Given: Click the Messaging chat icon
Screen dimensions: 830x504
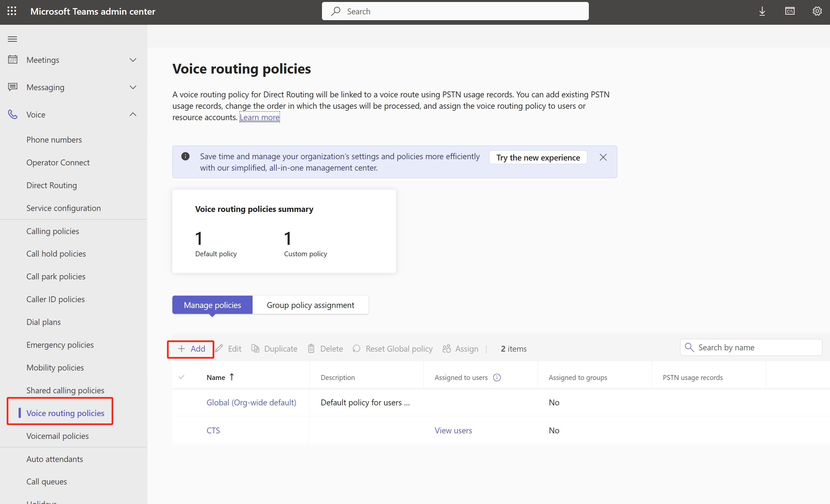Looking at the screenshot, I should coord(13,87).
